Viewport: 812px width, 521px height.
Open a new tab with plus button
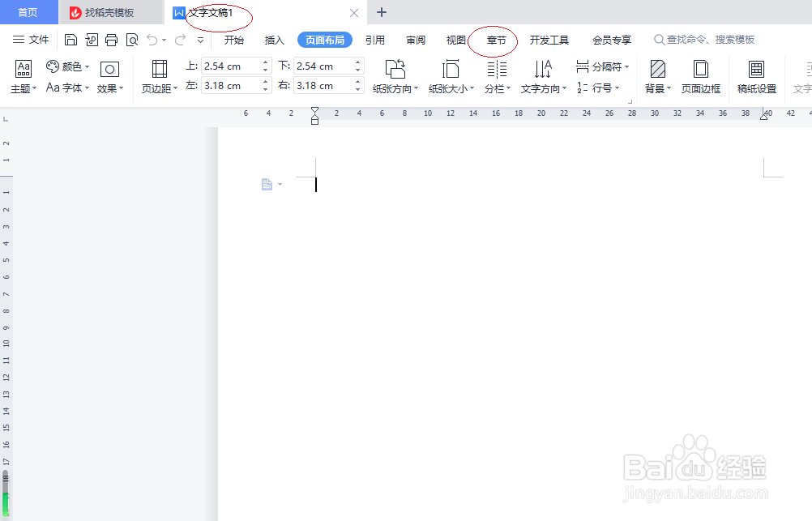point(382,12)
